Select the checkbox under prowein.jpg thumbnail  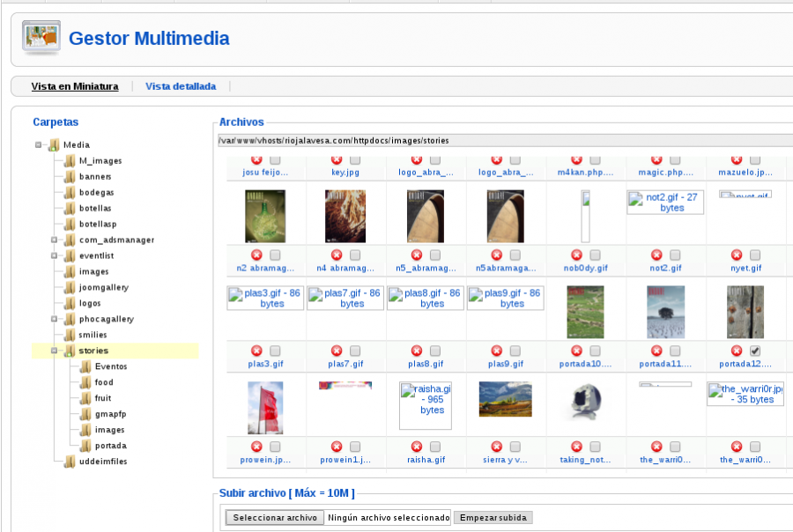(275, 447)
